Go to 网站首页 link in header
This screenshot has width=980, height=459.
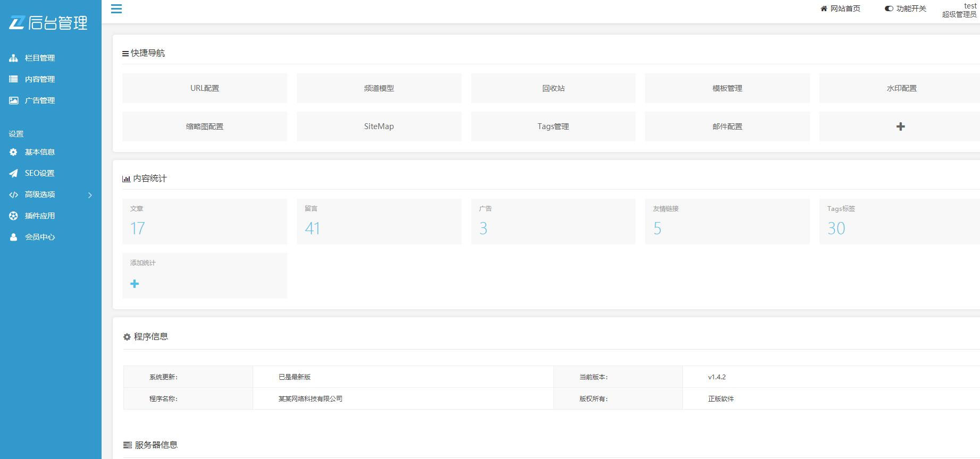(840, 8)
